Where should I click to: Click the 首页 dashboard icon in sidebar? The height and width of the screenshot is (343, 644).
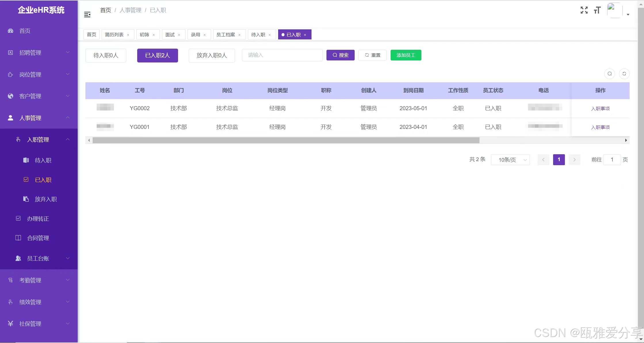tap(10, 31)
